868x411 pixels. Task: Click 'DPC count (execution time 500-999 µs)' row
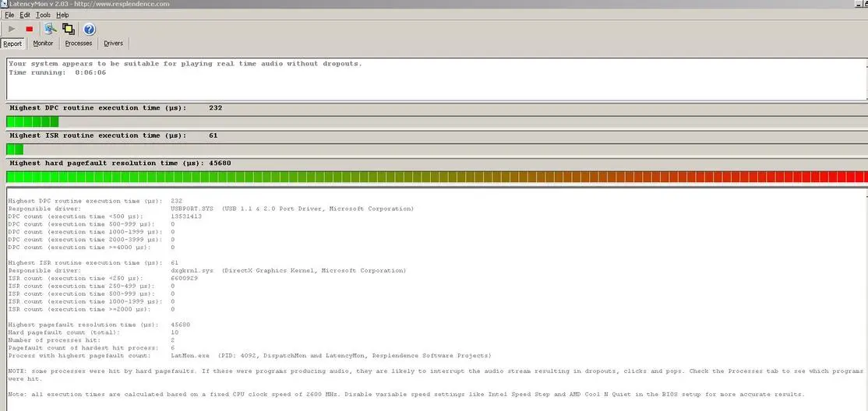pyautogui.click(x=91, y=224)
